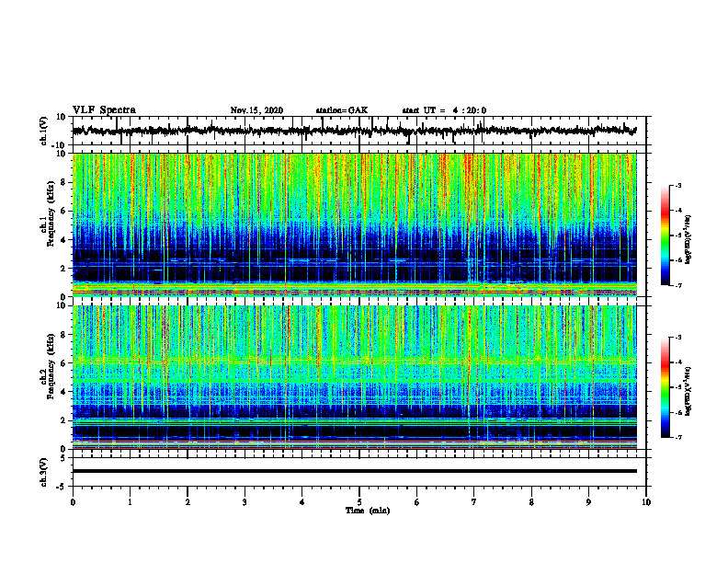The width and height of the screenshot is (728, 563).
Task: Click the time axis tick label "6"
Action: 417,502
